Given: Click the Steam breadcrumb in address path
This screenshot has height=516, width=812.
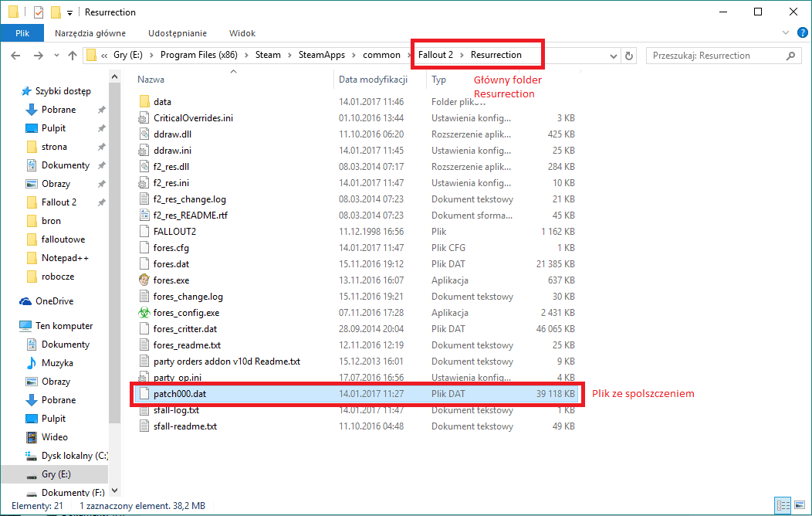Looking at the screenshot, I should pyautogui.click(x=269, y=55).
